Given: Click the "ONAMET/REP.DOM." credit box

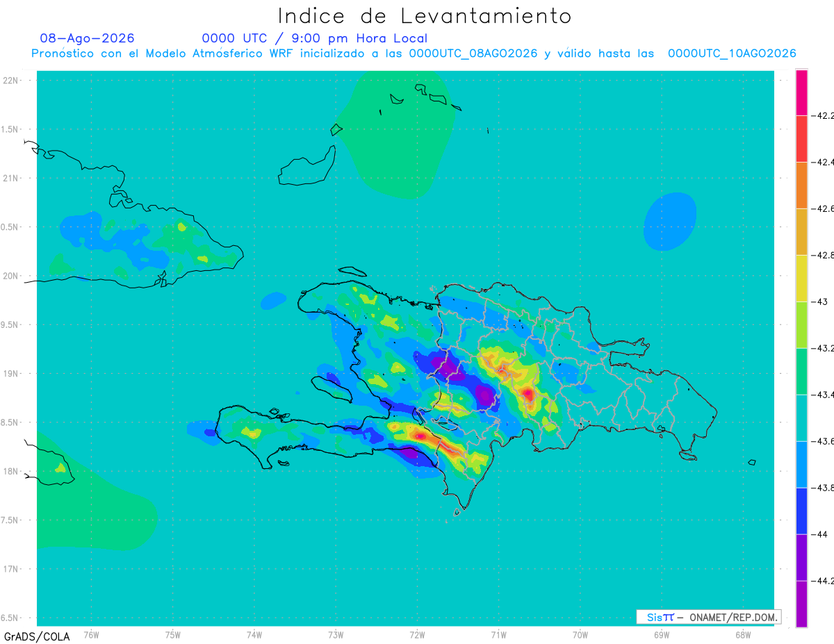Looking at the screenshot, I should (709, 617).
